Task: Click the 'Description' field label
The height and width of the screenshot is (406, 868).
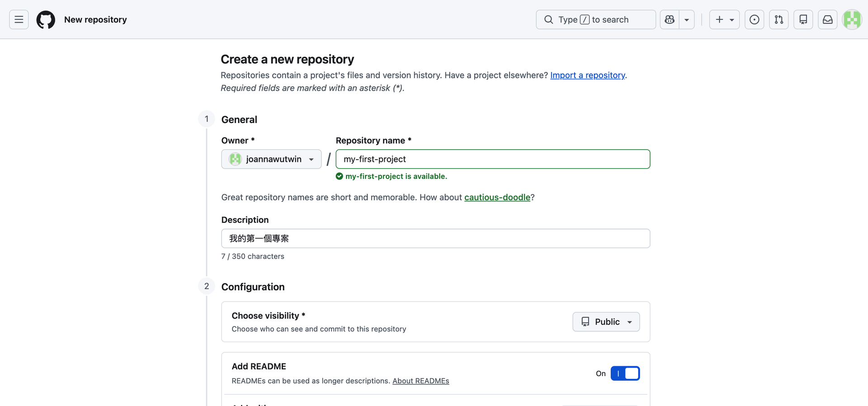Action: tap(245, 220)
